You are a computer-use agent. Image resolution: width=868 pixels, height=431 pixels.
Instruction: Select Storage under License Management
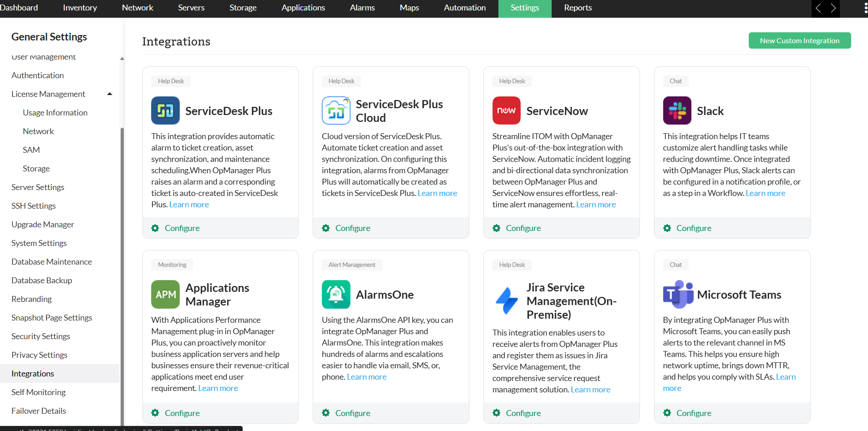(36, 168)
